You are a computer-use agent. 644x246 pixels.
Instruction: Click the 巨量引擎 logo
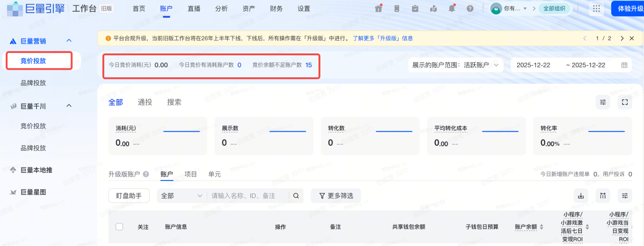pyautogui.click(x=36, y=8)
